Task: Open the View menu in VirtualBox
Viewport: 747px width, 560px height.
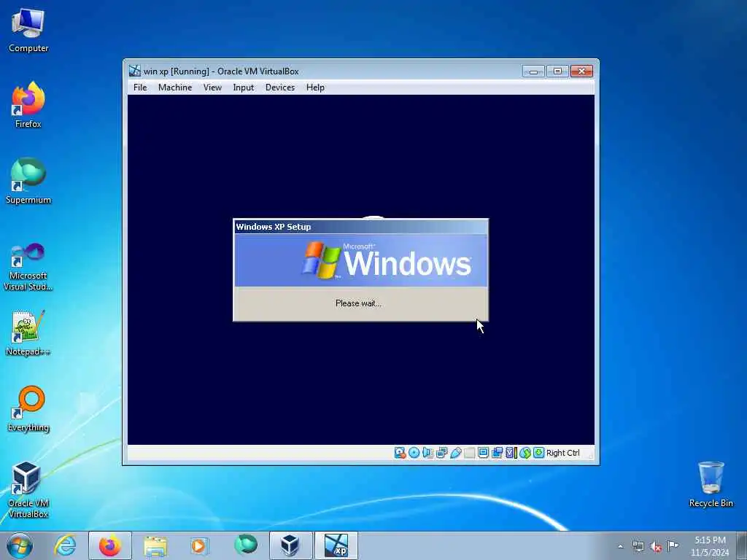Action: click(212, 87)
